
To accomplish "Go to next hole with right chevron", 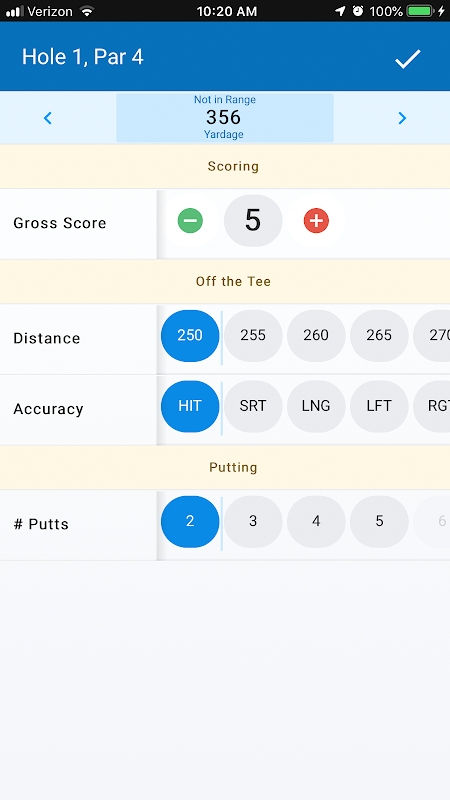I will coord(402,118).
